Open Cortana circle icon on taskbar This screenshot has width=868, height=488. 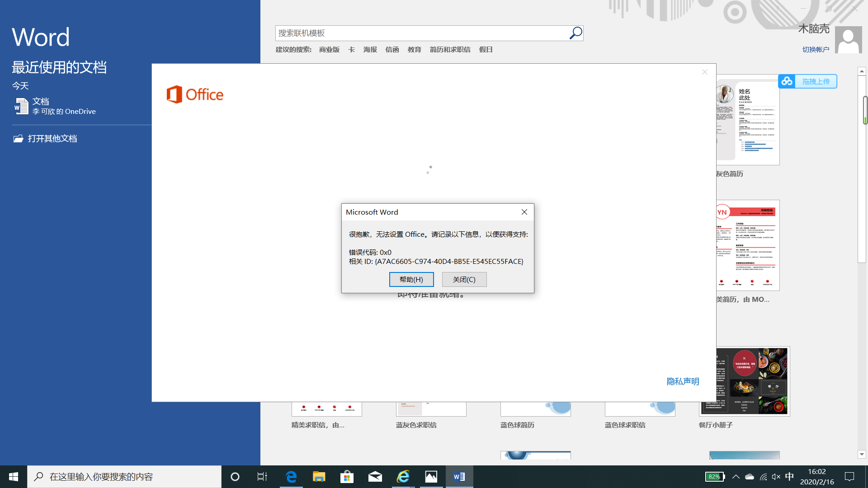(235, 477)
